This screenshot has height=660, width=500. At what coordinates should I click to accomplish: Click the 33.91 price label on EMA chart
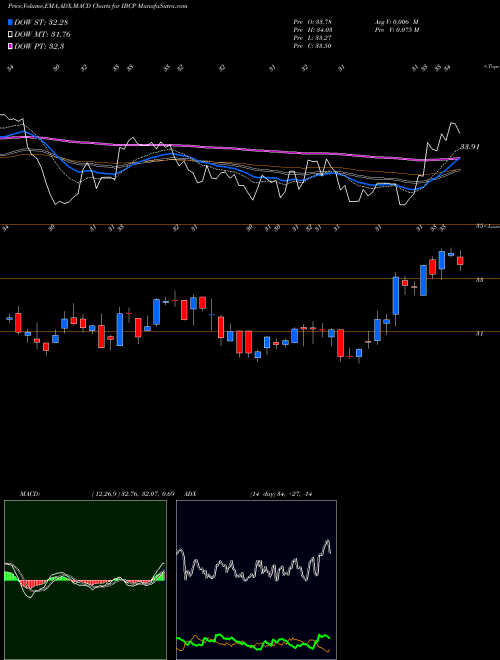[470, 147]
